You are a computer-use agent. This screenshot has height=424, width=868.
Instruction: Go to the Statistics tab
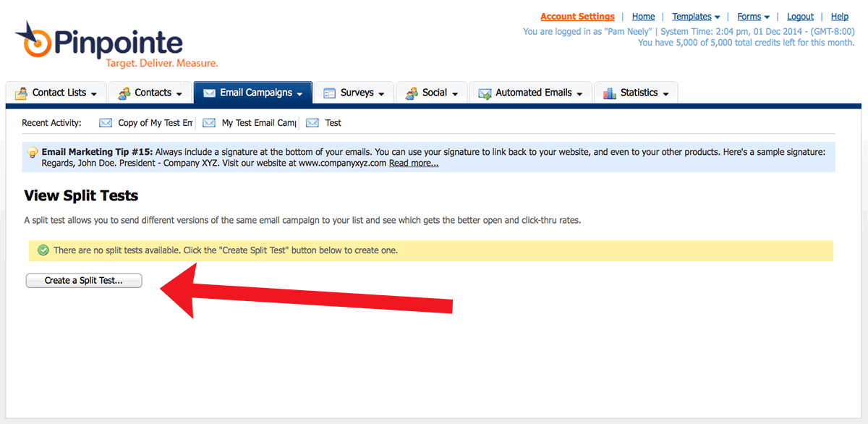tap(636, 93)
